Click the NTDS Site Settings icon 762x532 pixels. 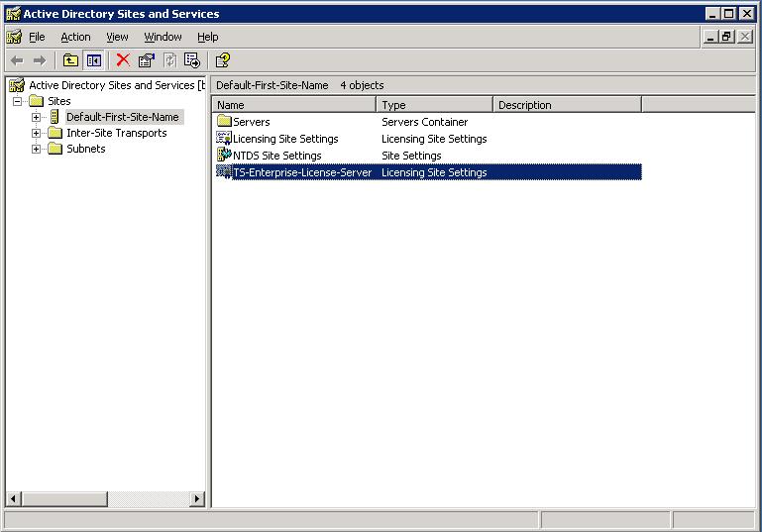(224, 155)
